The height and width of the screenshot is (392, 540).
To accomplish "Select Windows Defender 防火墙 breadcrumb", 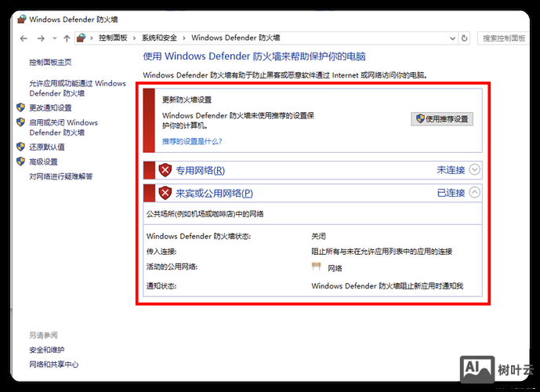I will click(236, 38).
